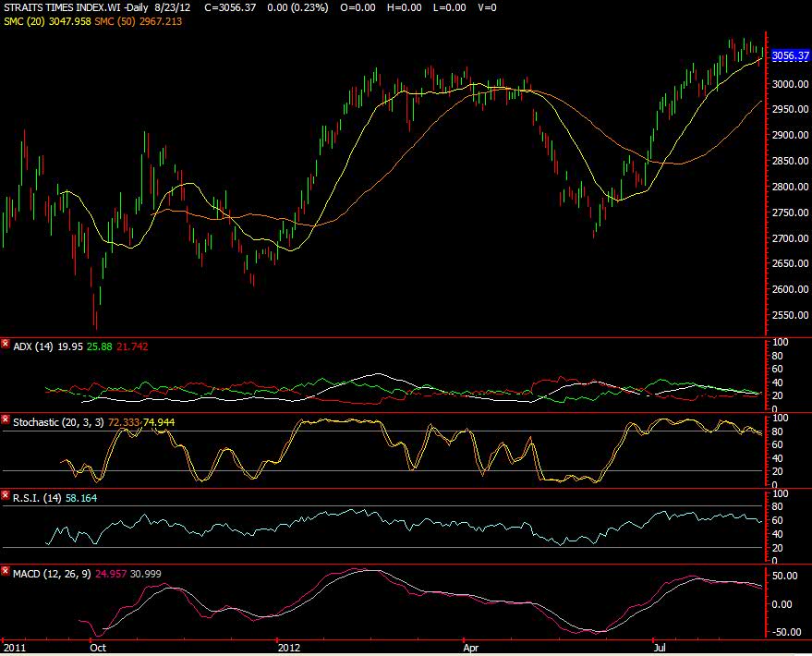The image size is (812, 656).
Task: Click the 2550.00 price axis label
Action: [x=790, y=315]
